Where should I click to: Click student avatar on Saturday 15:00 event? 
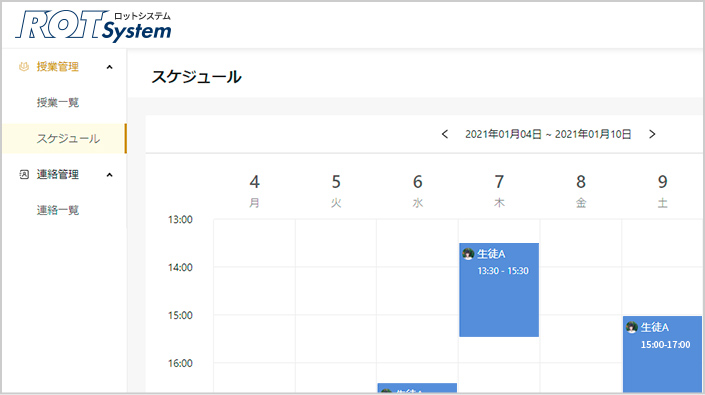tap(632, 327)
